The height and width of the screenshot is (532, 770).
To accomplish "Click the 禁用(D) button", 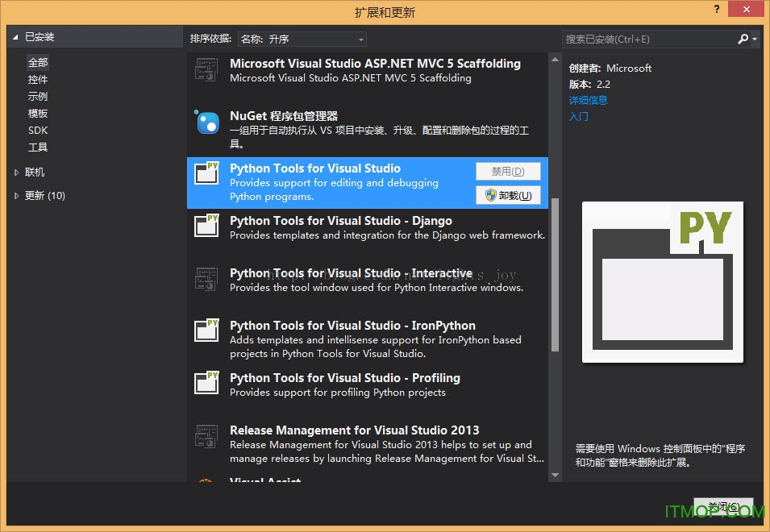I will click(508, 170).
